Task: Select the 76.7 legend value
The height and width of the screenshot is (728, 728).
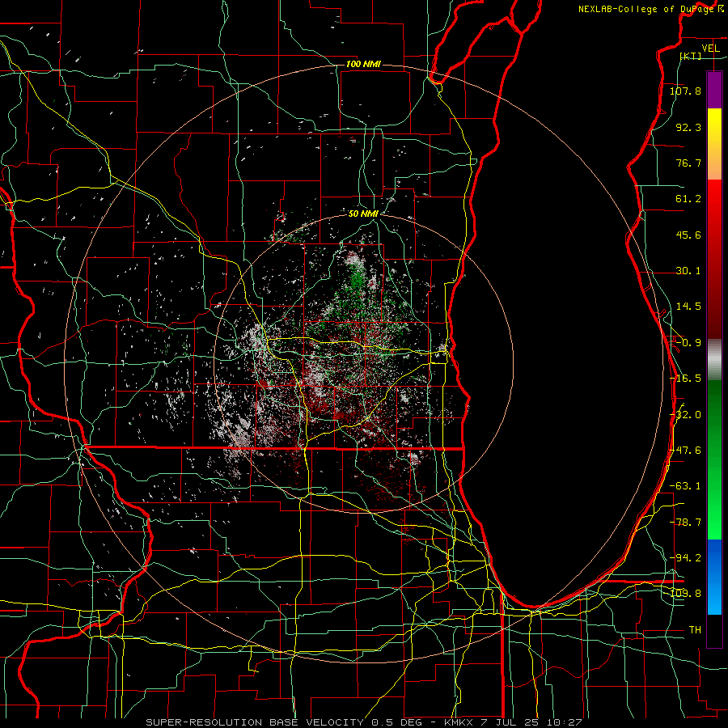Action: click(x=688, y=163)
